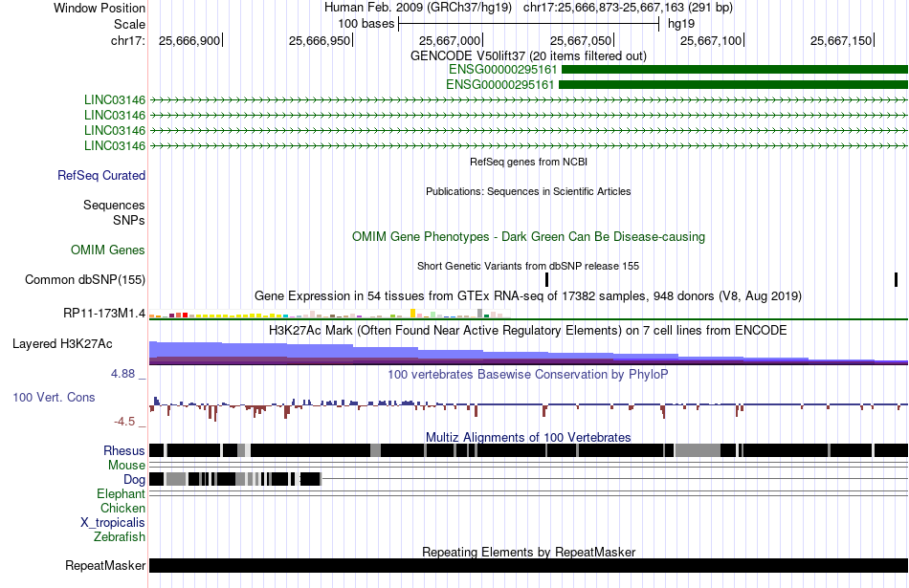Click the 100 Vert. Cons label
This screenshot has width=909, height=588.
(54, 398)
